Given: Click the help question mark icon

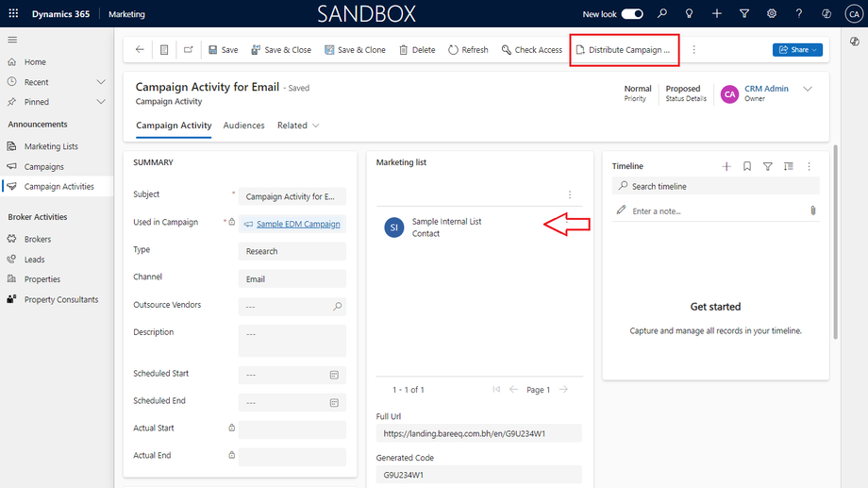Looking at the screenshot, I should pyautogui.click(x=799, y=13).
